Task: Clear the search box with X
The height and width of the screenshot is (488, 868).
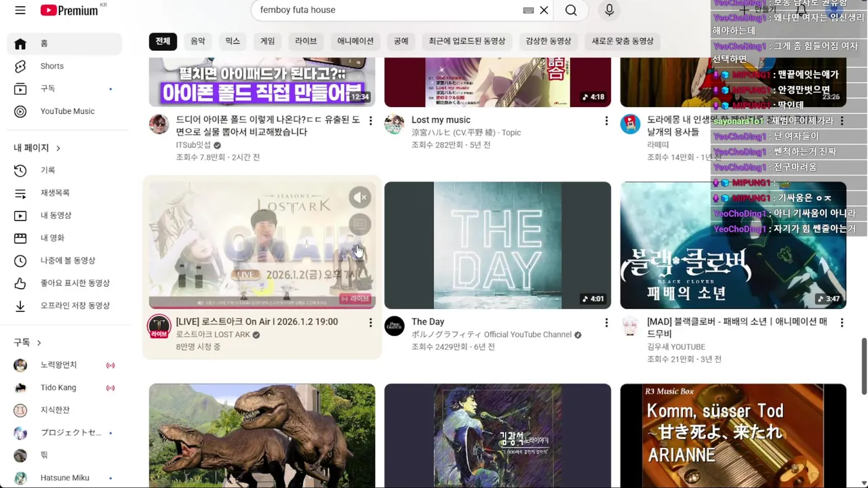Action: coord(544,10)
